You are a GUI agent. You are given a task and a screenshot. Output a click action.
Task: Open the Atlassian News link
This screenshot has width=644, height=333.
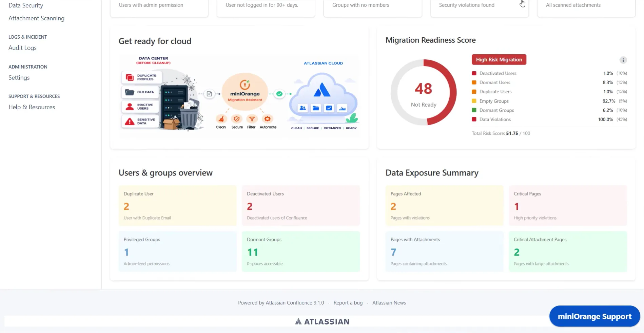389,303
